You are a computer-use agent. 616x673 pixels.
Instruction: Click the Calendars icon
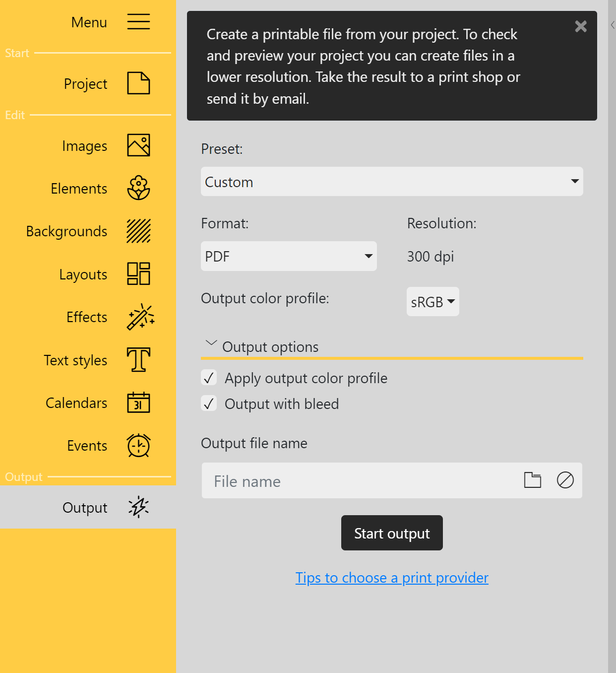tap(138, 403)
